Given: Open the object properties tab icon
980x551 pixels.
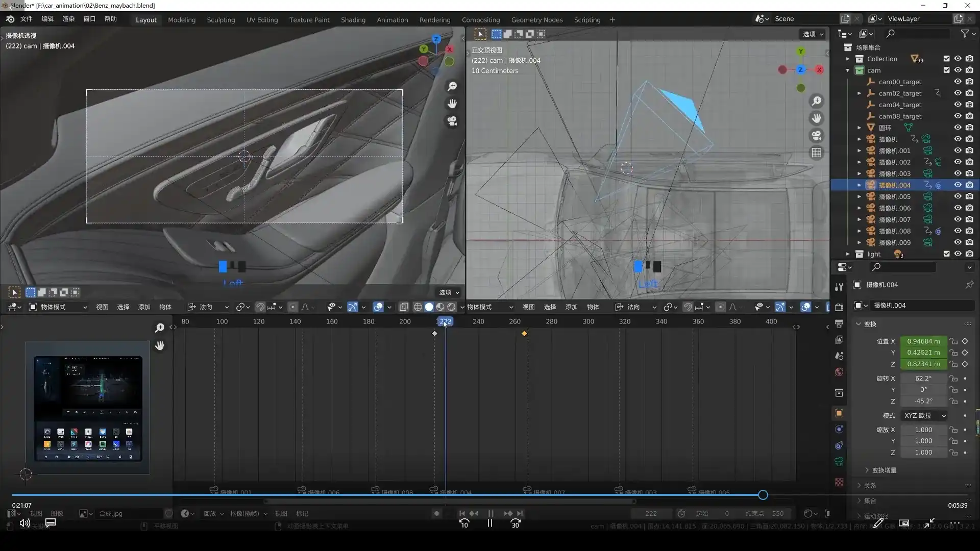Looking at the screenshot, I should pyautogui.click(x=839, y=413).
